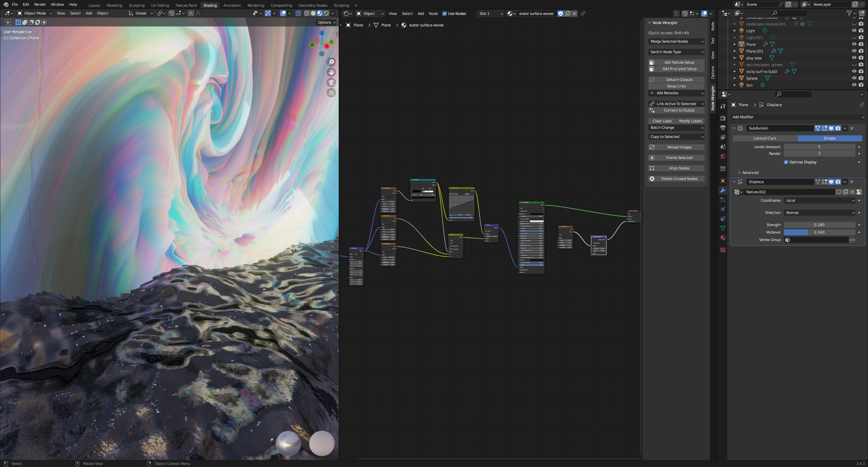This screenshot has width=868, height=467.
Task: Open the Node menu in the node editor
Action: 433,14
